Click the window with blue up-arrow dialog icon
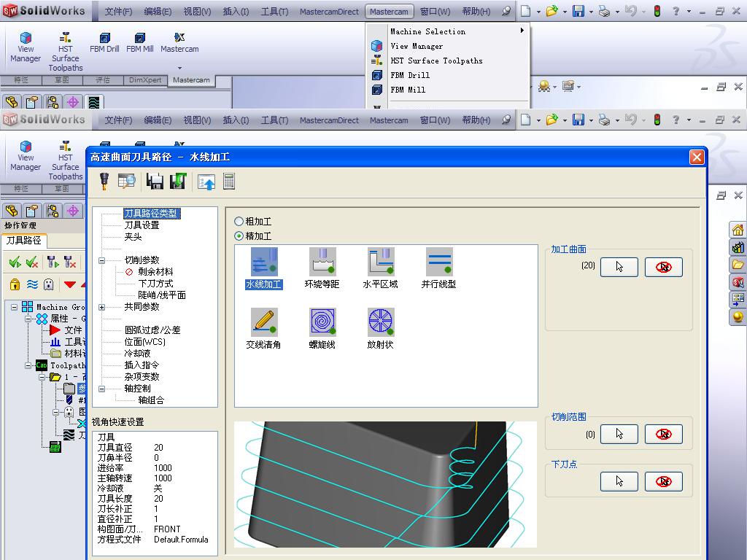The height and width of the screenshot is (560, 747). tap(206, 182)
